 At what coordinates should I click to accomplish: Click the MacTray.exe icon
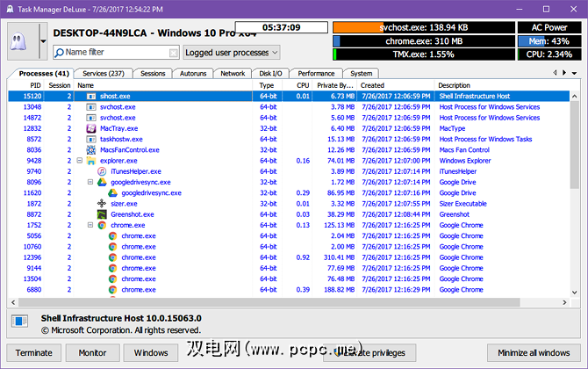(91, 128)
